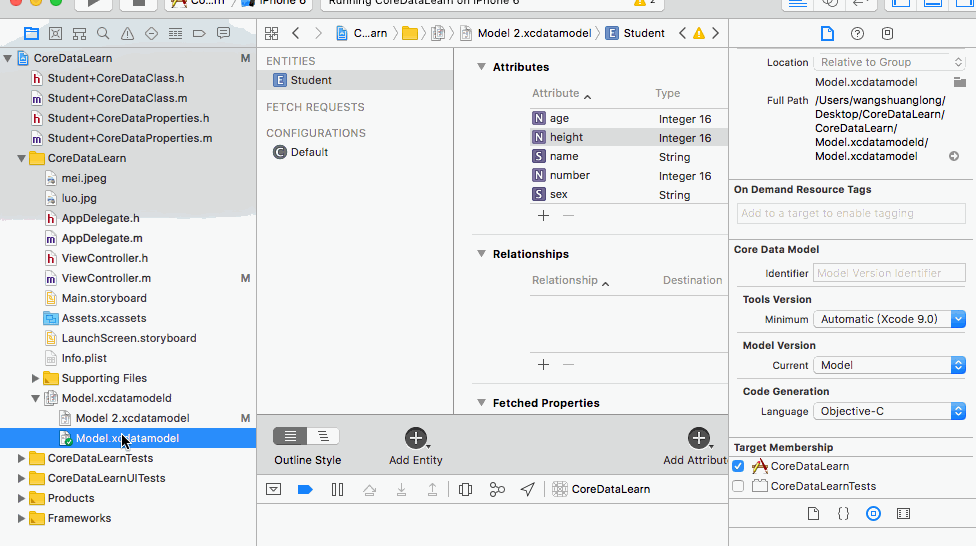Collapse the CoreDataLearn project root
This screenshot has width=976, height=546.
[x=7, y=59]
